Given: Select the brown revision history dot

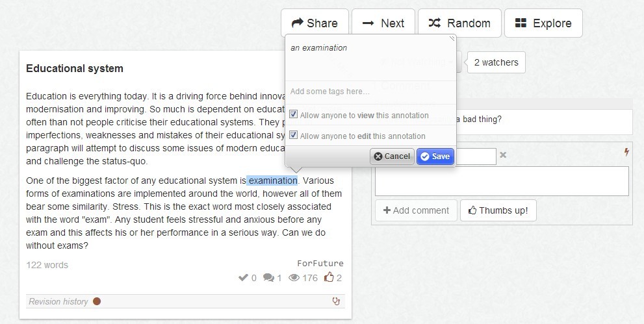Looking at the screenshot, I should (x=97, y=301).
